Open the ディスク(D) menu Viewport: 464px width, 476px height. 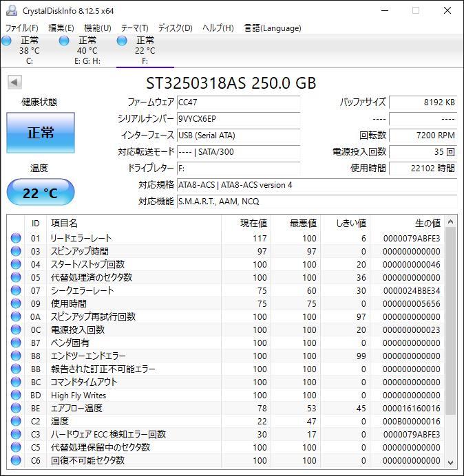(x=176, y=28)
